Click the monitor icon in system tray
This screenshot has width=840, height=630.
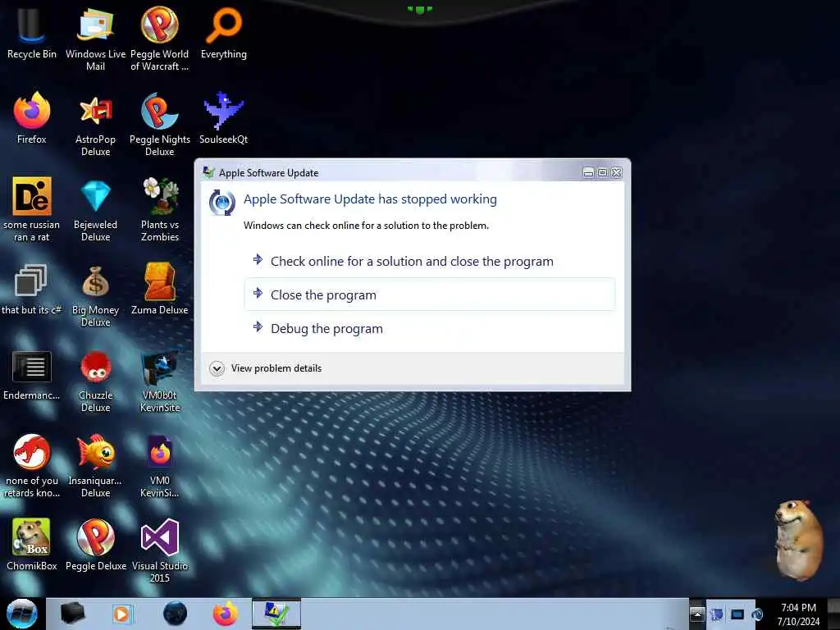point(737,614)
